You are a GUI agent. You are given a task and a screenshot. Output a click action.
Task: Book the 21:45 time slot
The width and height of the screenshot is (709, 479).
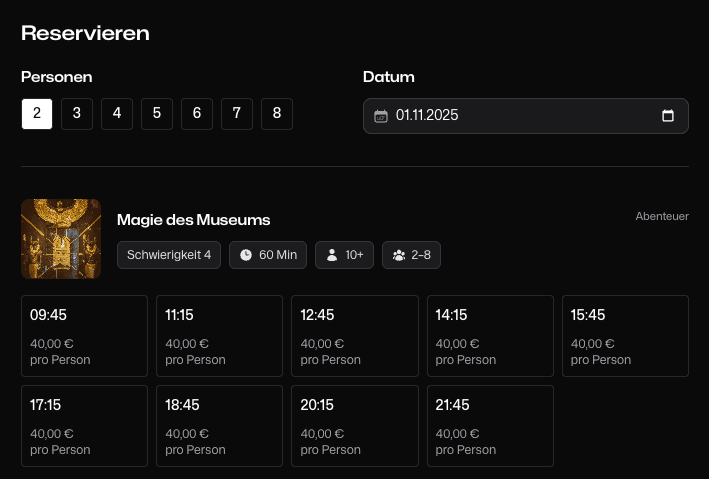click(490, 426)
